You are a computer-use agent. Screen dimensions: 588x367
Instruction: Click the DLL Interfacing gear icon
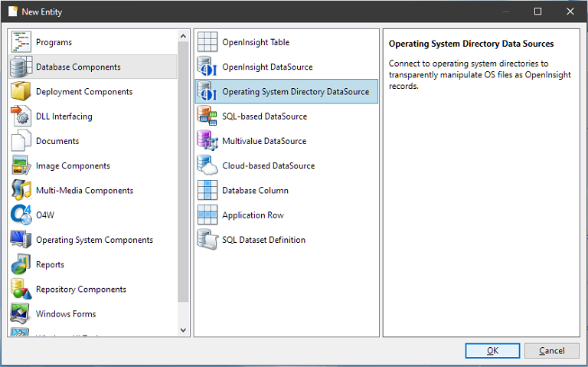pos(21,116)
